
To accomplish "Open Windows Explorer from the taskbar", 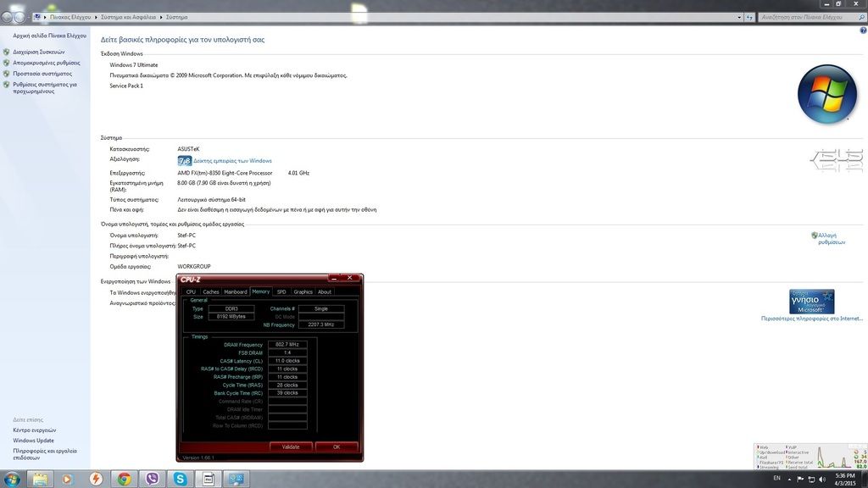I will [x=39, y=479].
